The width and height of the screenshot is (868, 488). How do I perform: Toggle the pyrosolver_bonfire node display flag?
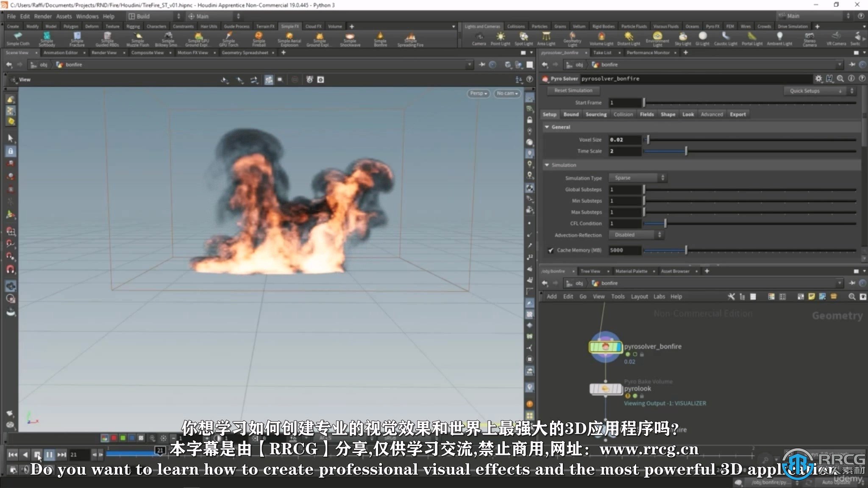[x=618, y=347]
